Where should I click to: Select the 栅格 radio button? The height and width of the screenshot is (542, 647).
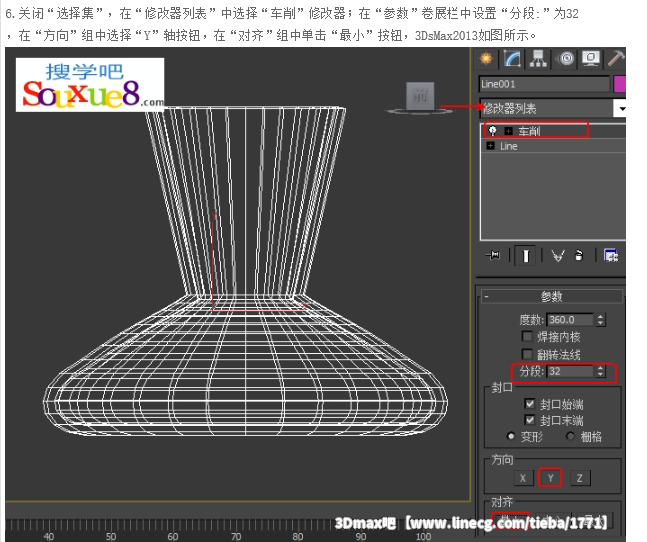tap(570, 436)
